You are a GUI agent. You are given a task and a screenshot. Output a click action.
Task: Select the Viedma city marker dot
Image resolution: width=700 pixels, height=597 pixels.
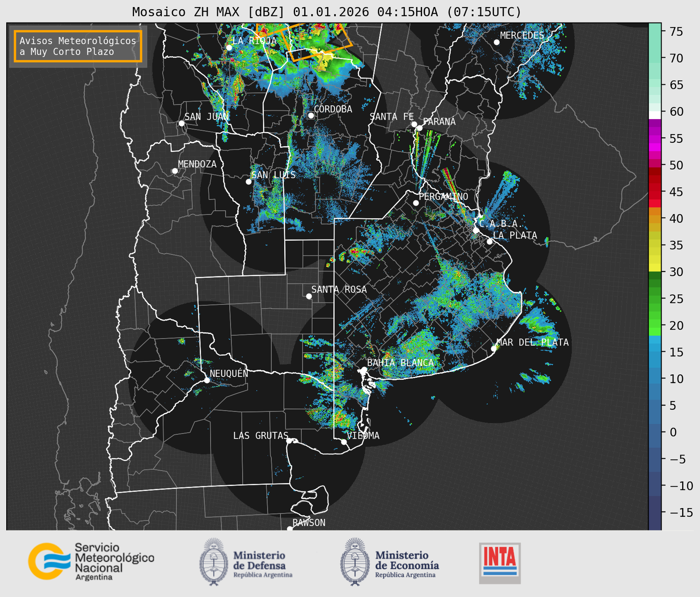tap(344, 442)
